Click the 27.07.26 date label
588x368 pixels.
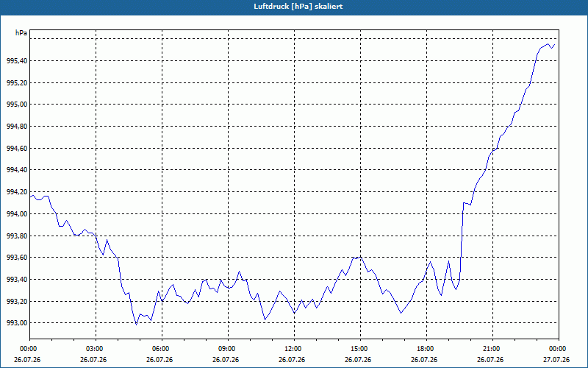[556, 360]
